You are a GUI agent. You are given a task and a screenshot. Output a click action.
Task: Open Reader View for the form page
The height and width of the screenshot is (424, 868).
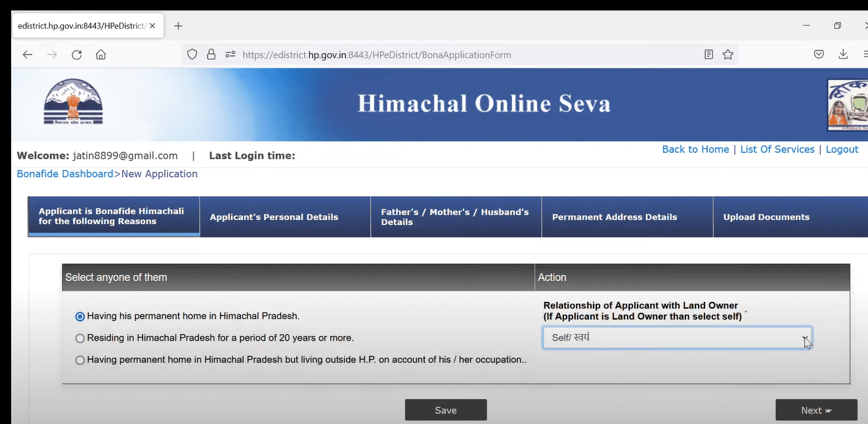click(x=708, y=54)
